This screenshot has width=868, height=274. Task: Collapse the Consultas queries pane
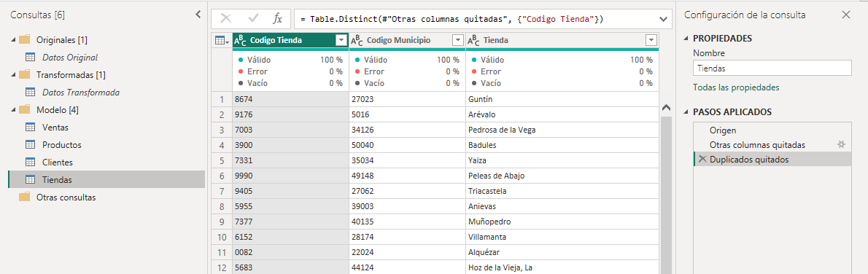pyautogui.click(x=198, y=15)
